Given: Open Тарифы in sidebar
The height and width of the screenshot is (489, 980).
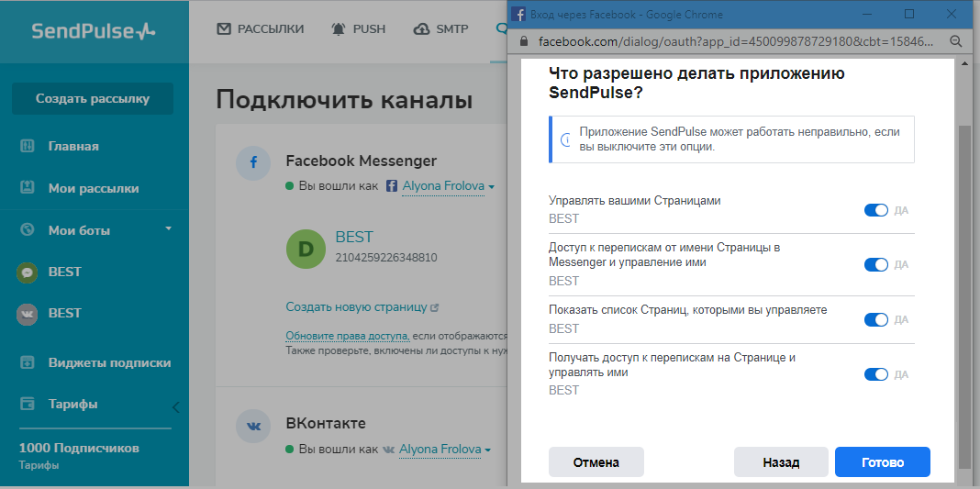Looking at the screenshot, I should pos(73,404).
